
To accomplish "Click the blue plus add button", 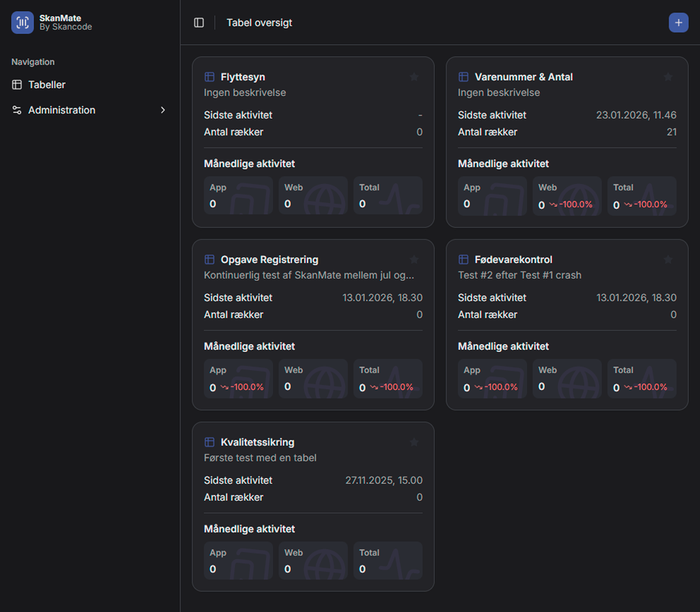I will (x=678, y=23).
